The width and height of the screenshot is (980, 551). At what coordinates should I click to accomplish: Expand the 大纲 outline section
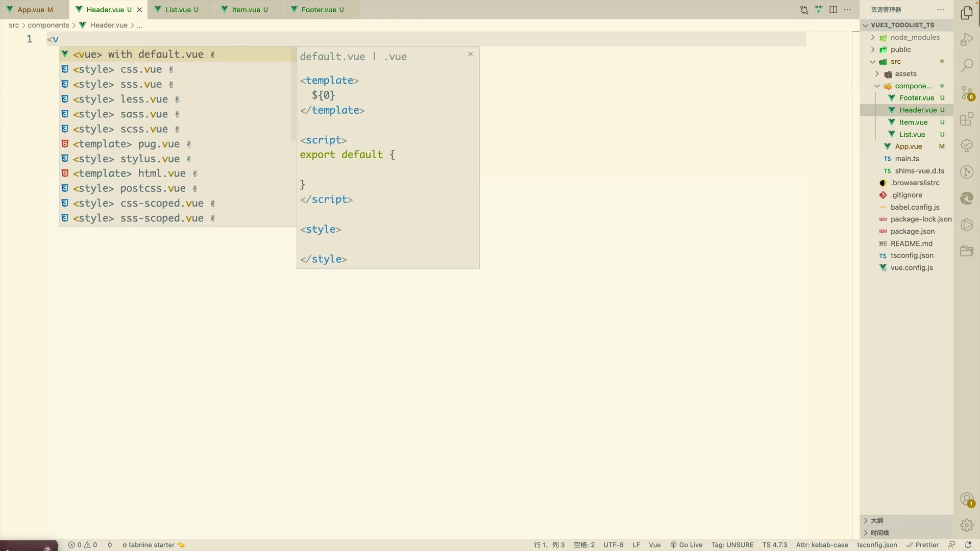coord(876,520)
